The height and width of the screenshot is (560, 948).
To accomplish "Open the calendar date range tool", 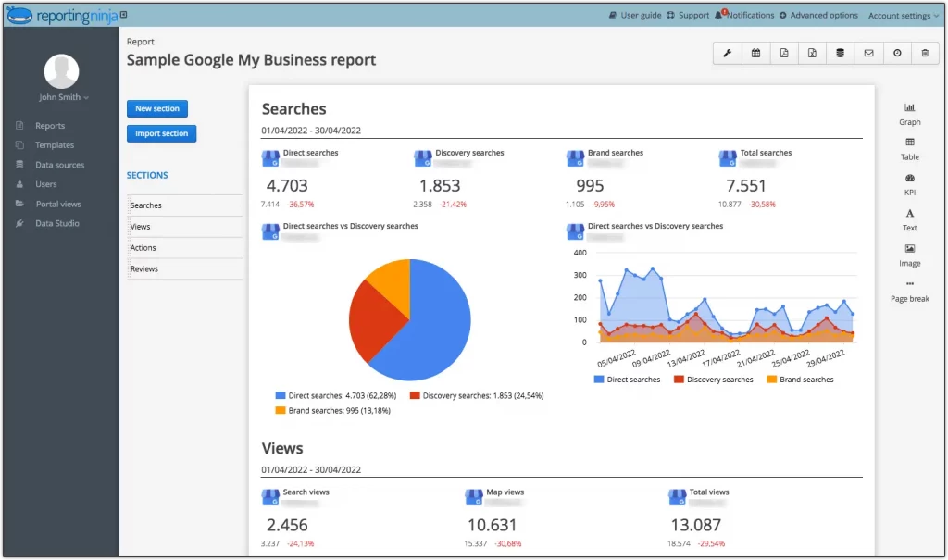I will click(755, 53).
